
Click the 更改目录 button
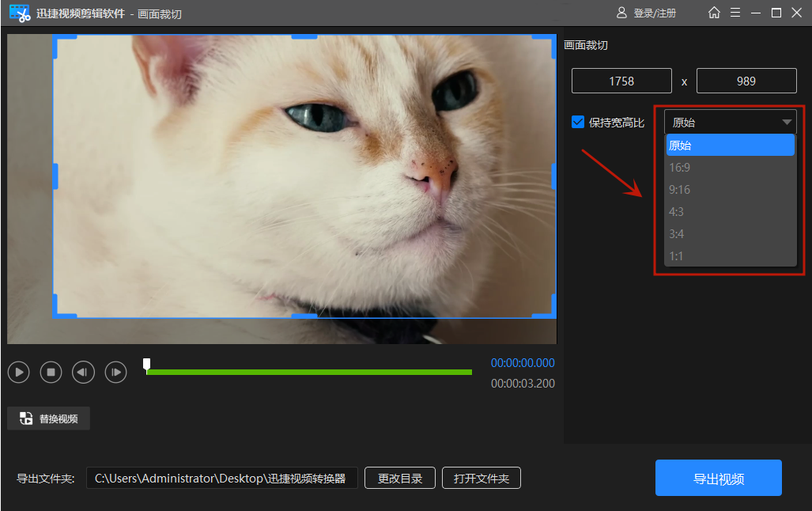(399, 478)
